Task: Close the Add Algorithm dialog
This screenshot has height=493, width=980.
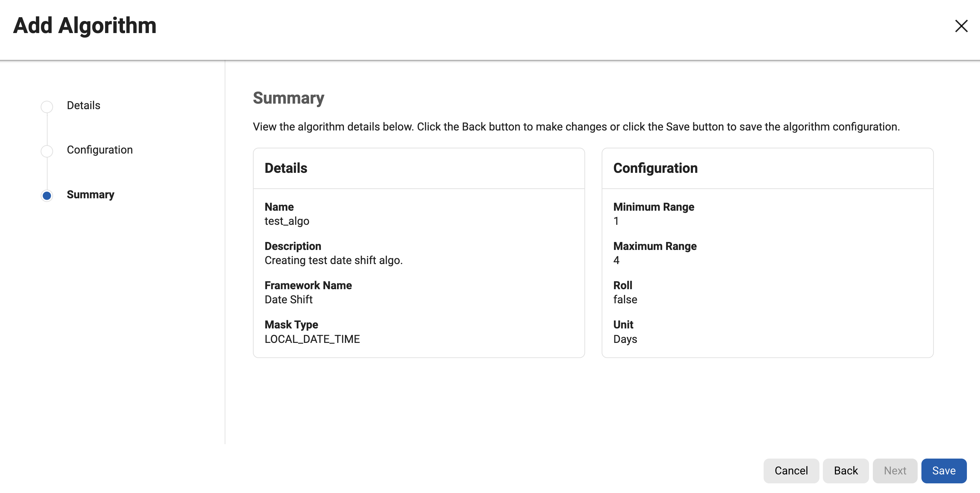Action: (961, 26)
